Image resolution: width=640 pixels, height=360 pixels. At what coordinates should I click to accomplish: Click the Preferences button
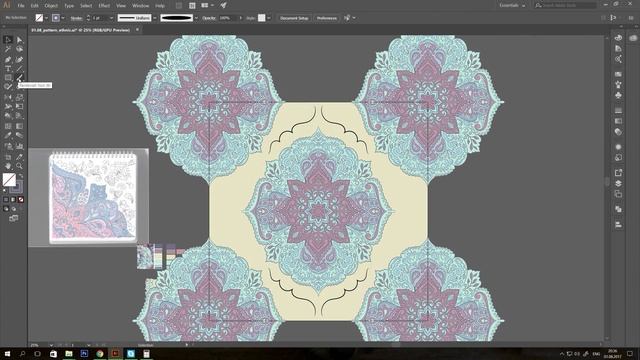coord(327,18)
